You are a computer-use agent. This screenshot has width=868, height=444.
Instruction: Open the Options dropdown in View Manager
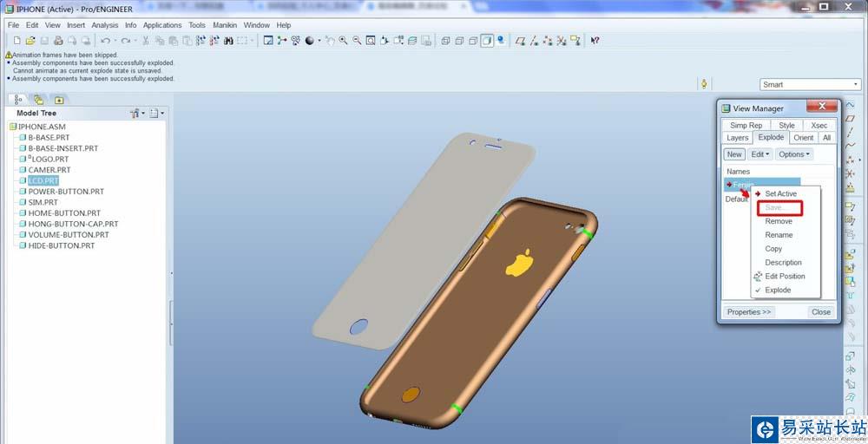pos(794,154)
